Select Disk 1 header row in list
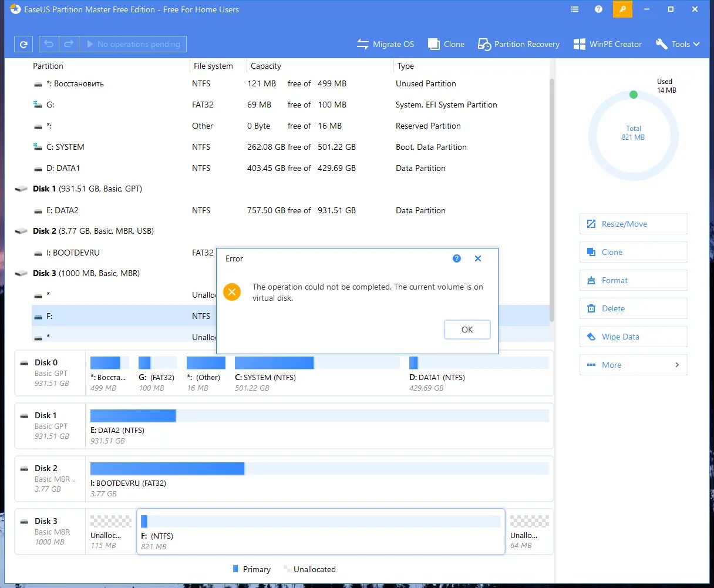The height and width of the screenshot is (588, 714). [x=282, y=189]
